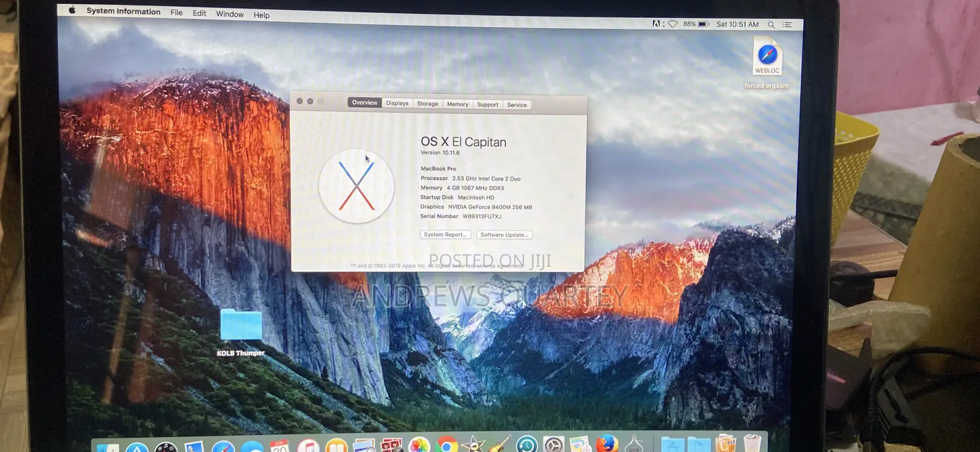The width and height of the screenshot is (980, 452).
Task: Open the Wi-Fi status menu
Action: click(672, 24)
